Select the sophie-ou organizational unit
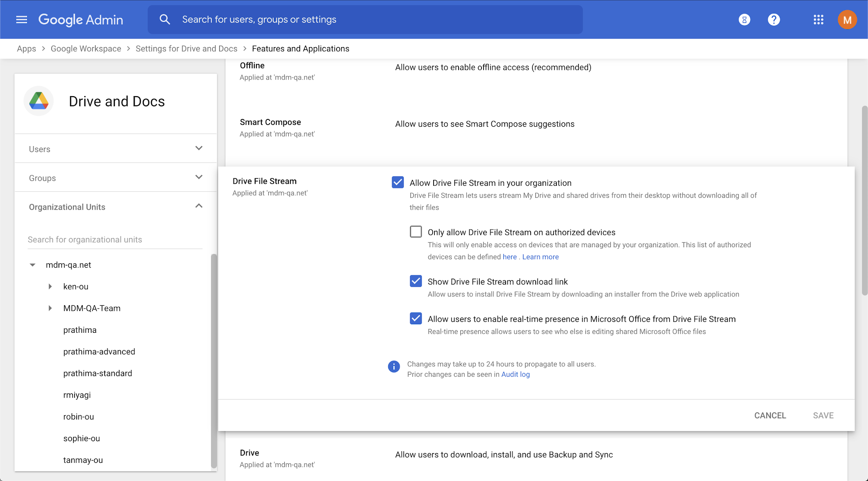The width and height of the screenshot is (868, 481). (82, 438)
